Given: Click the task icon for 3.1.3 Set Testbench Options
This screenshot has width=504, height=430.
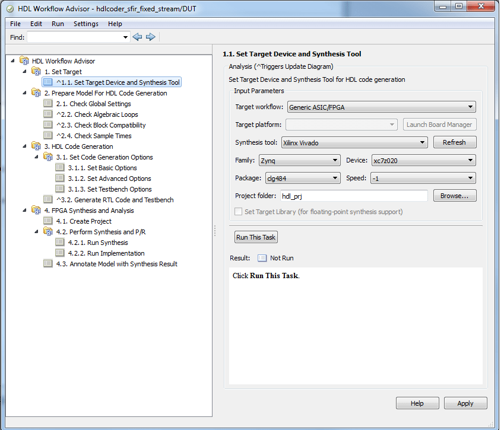Looking at the screenshot, I should (60, 189).
